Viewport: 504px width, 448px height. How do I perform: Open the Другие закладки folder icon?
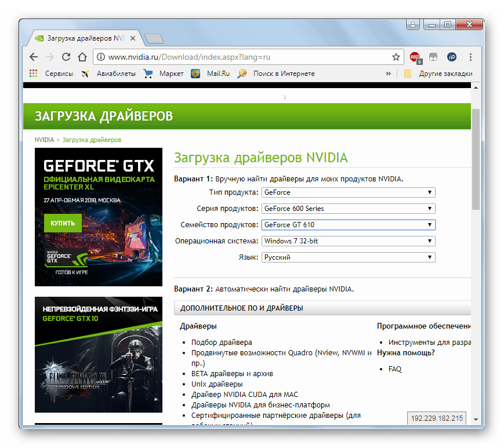[408, 74]
